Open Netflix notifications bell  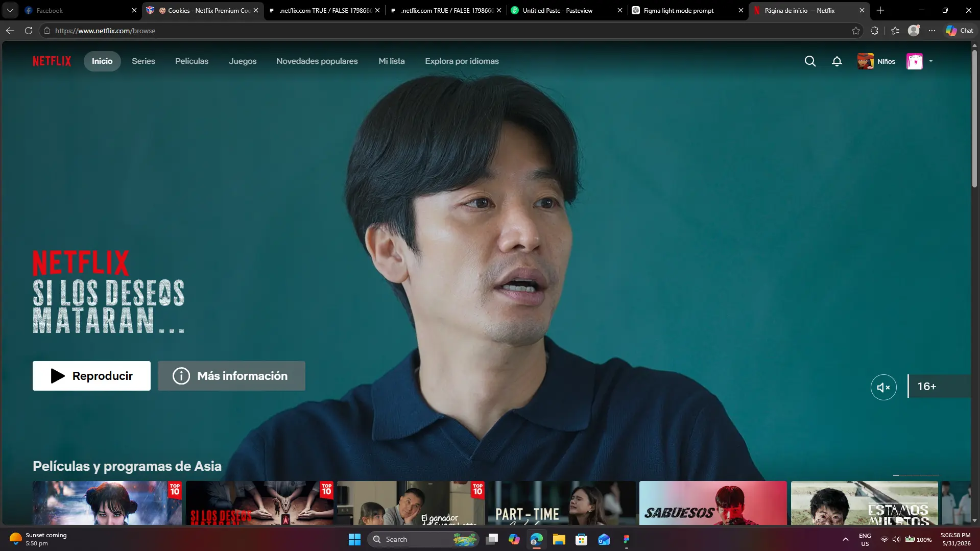(x=836, y=61)
